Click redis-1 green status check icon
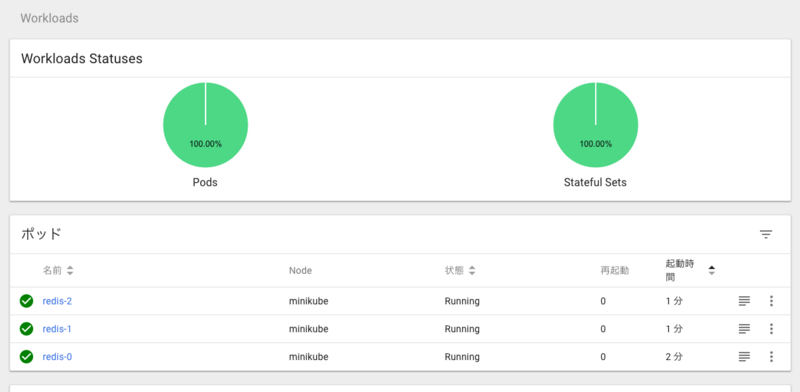This screenshot has height=392, width=800. click(27, 329)
